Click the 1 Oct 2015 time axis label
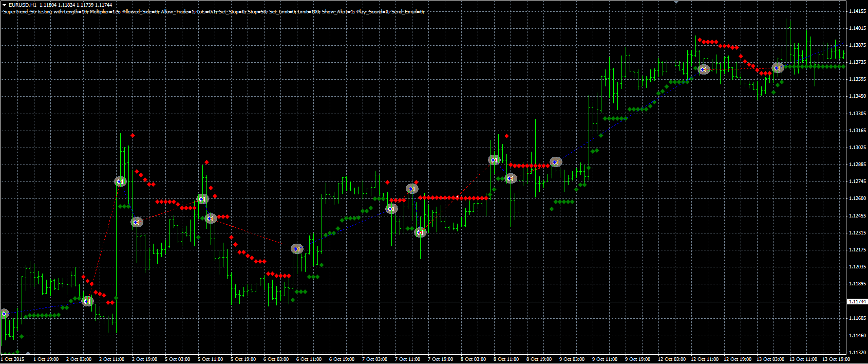868x364 pixels. click(13, 359)
